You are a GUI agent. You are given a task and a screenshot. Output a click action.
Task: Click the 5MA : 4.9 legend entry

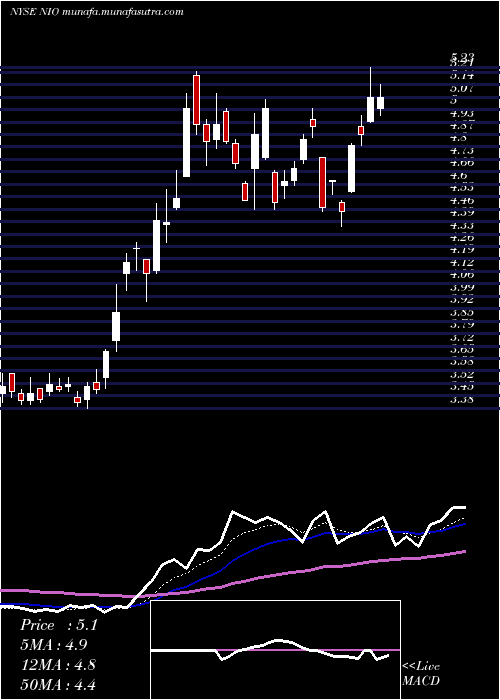click(x=54, y=645)
